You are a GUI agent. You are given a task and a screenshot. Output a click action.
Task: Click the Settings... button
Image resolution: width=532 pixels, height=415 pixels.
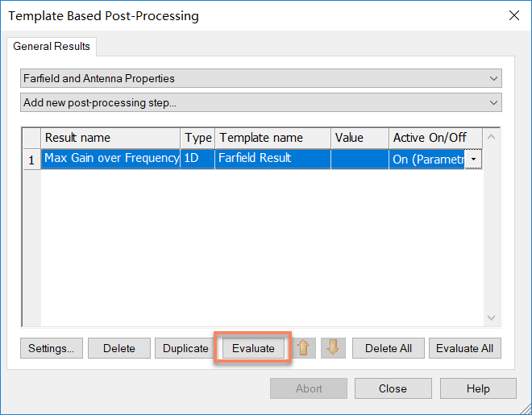point(52,348)
